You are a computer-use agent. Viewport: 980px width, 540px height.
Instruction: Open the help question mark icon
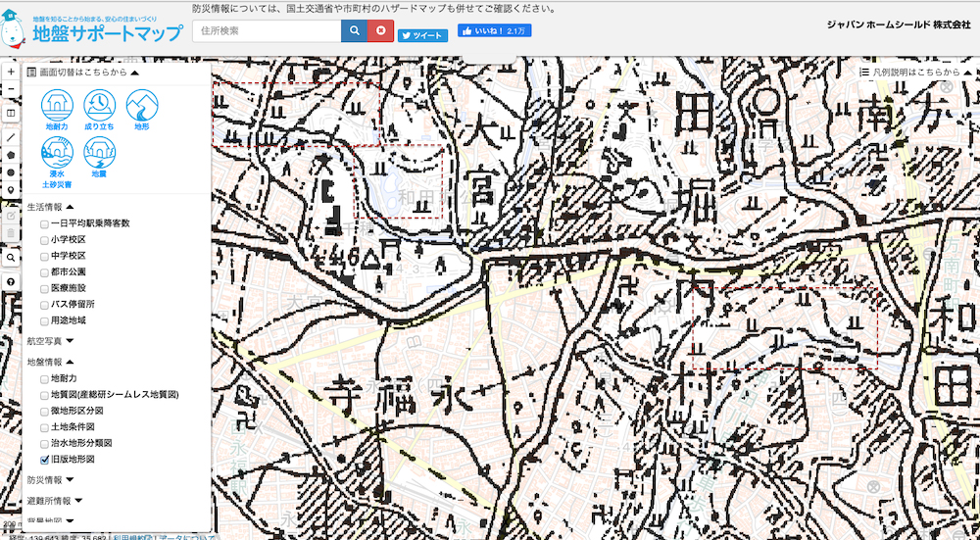[11, 282]
